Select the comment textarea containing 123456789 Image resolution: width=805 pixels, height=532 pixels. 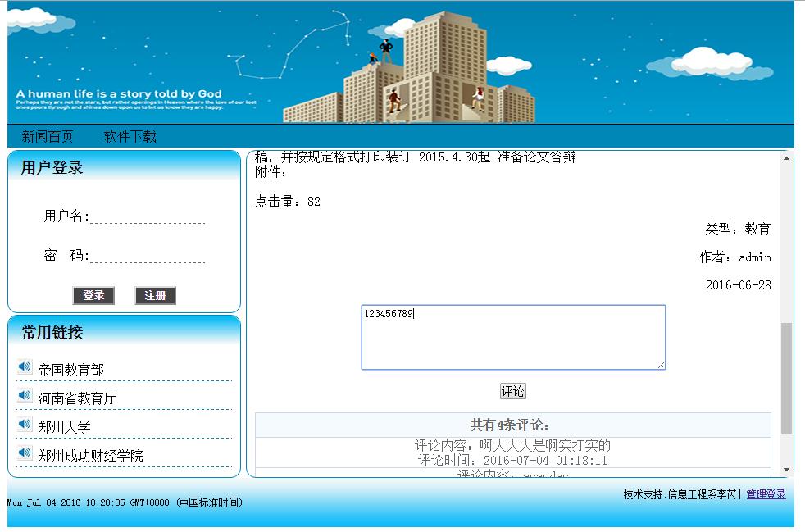513,336
